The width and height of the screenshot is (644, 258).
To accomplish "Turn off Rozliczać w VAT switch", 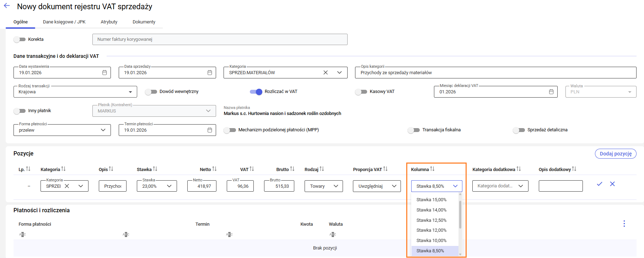I will pyautogui.click(x=256, y=92).
